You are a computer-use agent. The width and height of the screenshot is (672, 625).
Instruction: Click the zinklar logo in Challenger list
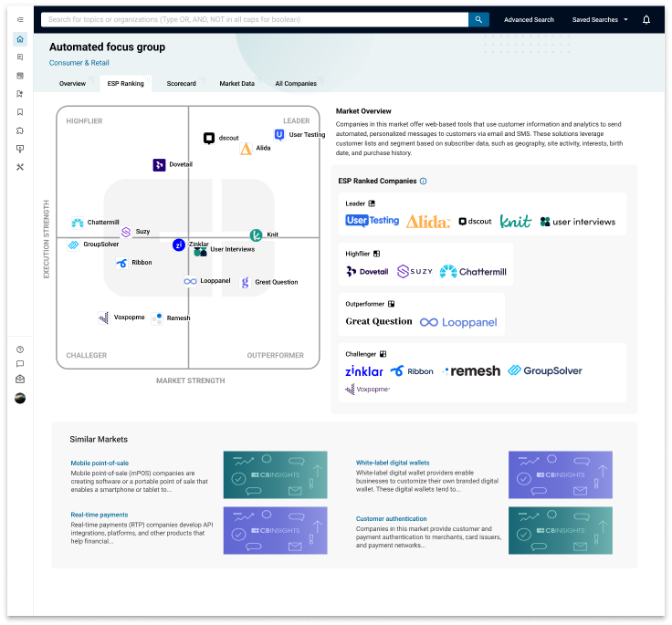(x=364, y=371)
